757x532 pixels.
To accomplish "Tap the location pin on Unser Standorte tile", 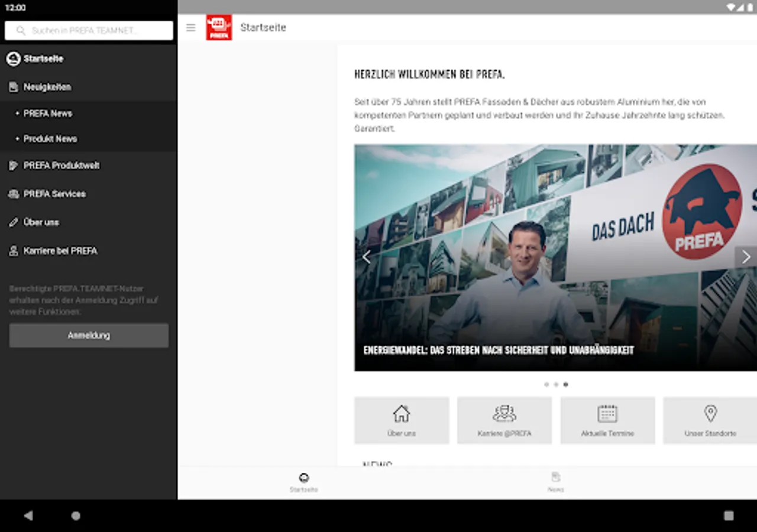I will click(x=711, y=413).
